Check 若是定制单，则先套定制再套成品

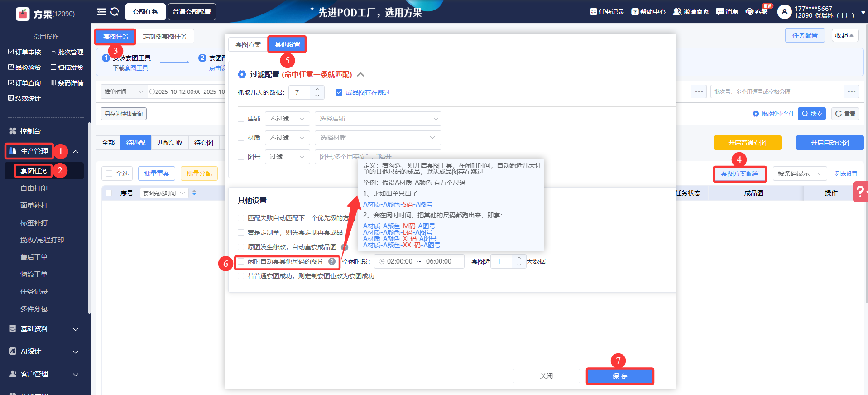click(241, 232)
